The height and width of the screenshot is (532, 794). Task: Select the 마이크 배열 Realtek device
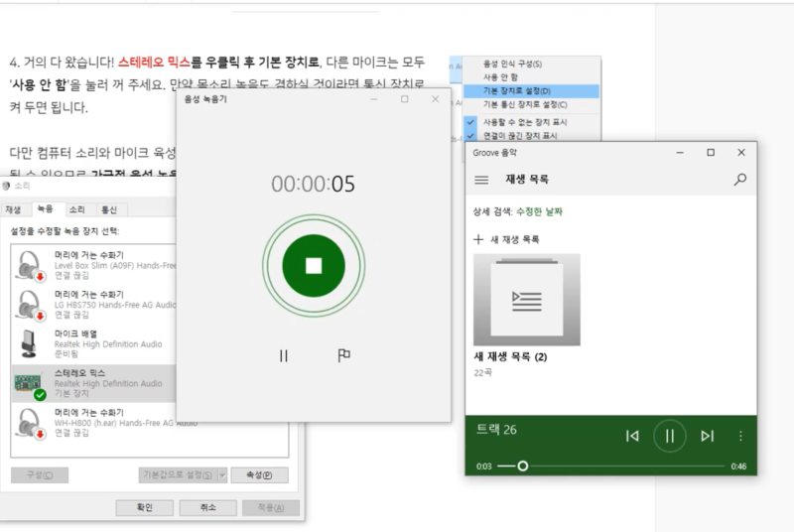[x=94, y=343]
